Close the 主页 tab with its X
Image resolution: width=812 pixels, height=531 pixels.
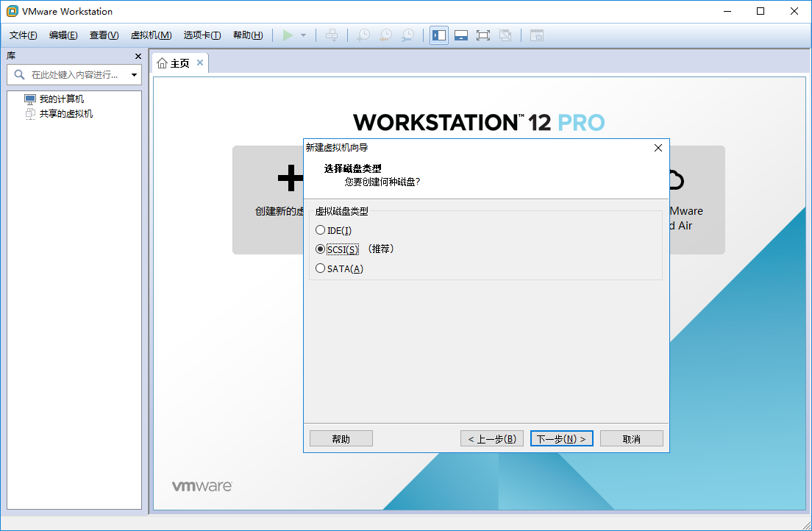coord(200,63)
